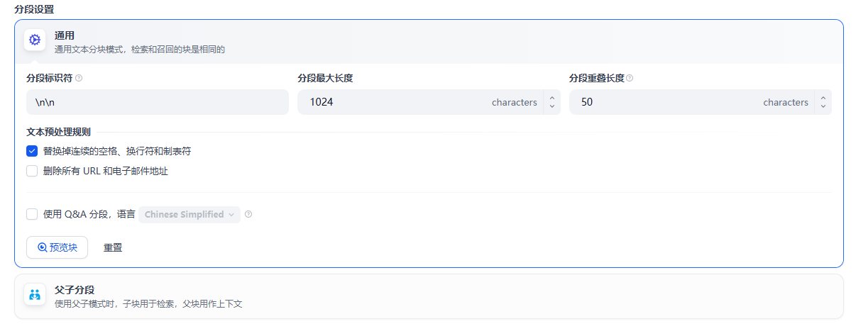Select the 通用 mode header title
This screenshot has width=868, height=331.
pos(65,35)
